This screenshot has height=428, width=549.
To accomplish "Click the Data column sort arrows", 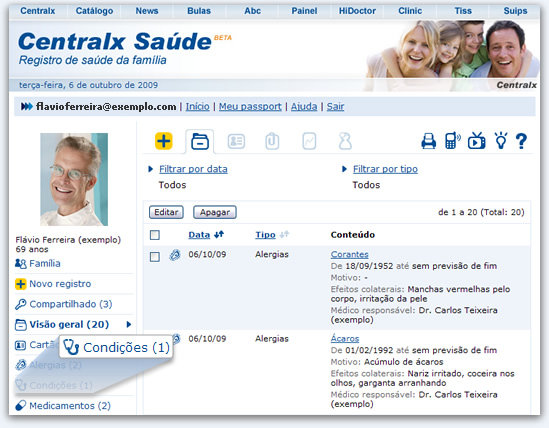I will click(219, 235).
